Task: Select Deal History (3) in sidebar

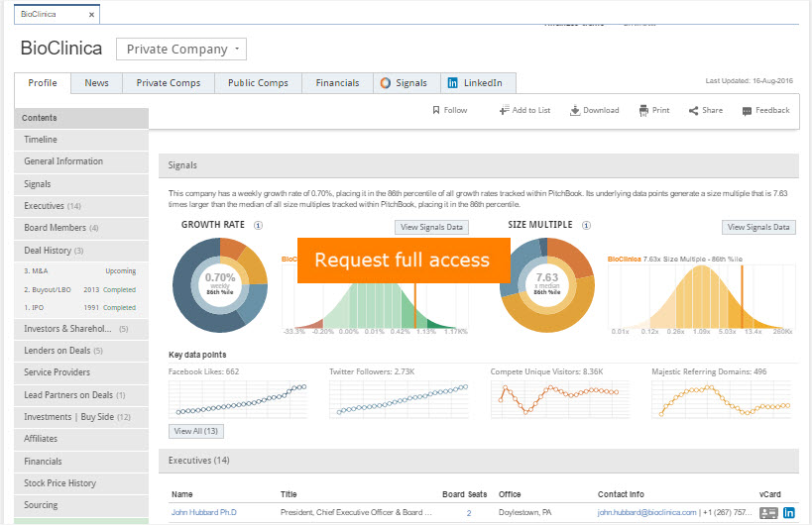Action: coord(81,251)
